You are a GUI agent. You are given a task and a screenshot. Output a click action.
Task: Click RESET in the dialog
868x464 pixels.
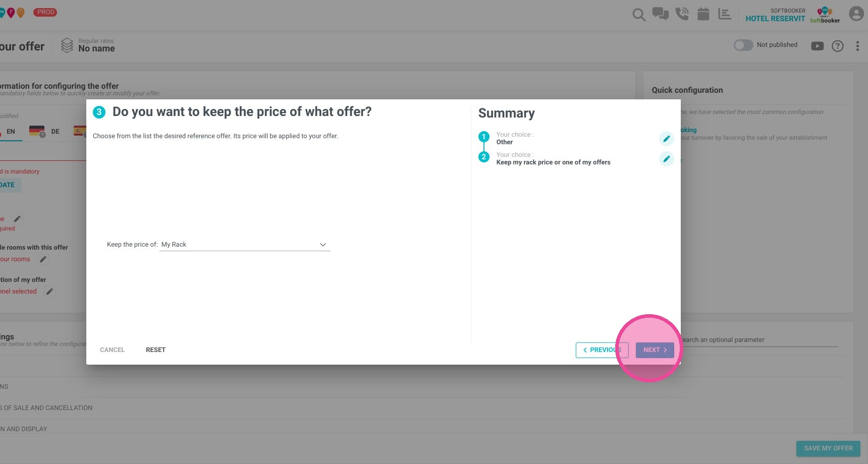155,350
